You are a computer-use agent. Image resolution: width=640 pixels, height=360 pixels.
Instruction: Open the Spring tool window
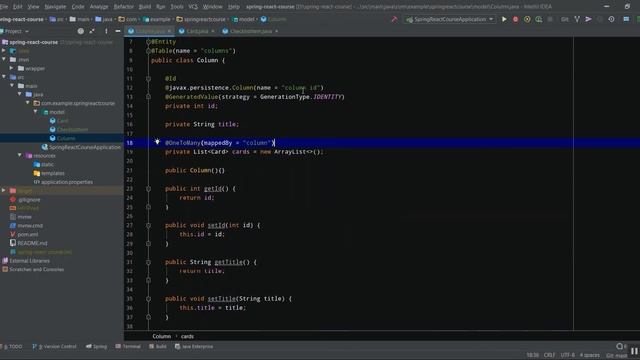coord(96,347)
